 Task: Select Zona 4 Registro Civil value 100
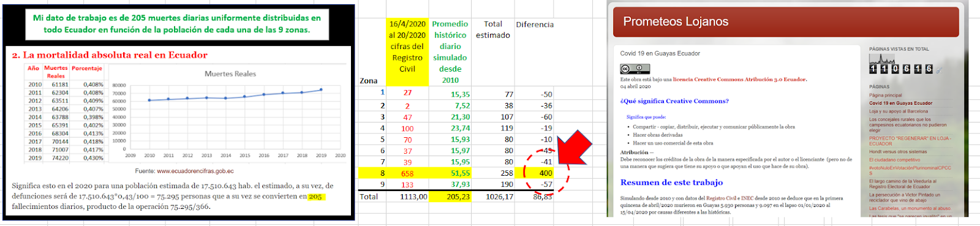[407, 129]
